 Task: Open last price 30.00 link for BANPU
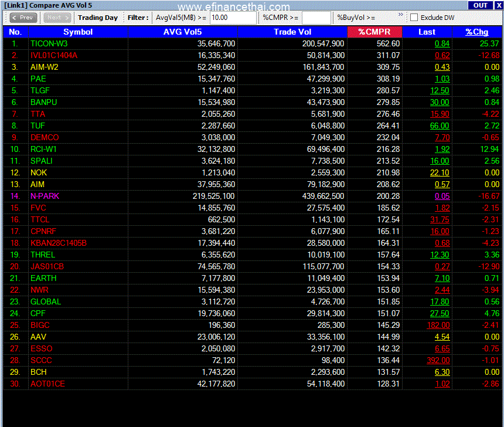click(440, 102)
